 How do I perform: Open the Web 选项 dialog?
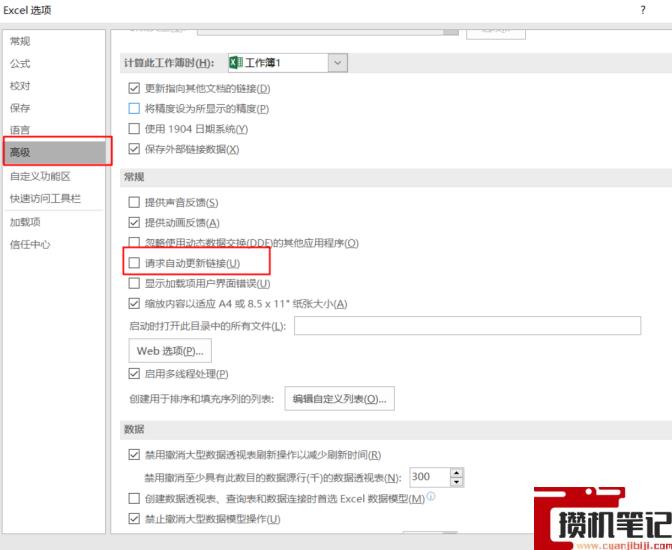(170, 351)
